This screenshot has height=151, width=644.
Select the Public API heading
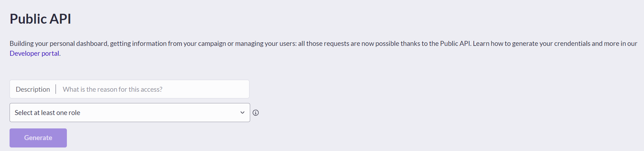pyautogui.click(x=40, y=19)
